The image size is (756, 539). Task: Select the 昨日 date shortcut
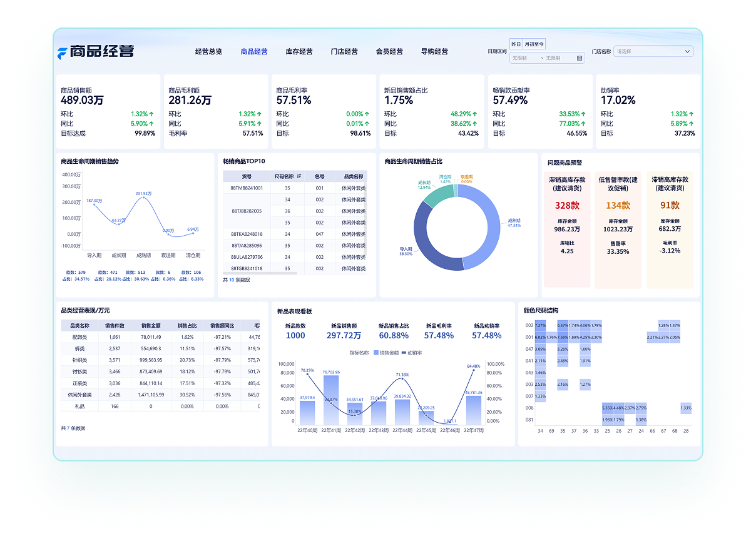516,44
